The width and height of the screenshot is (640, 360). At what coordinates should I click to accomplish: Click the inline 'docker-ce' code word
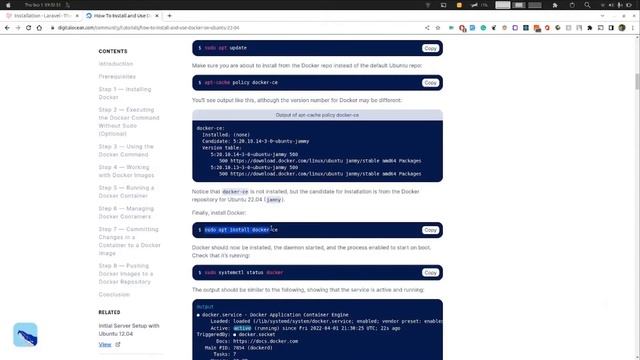(235, 191)
